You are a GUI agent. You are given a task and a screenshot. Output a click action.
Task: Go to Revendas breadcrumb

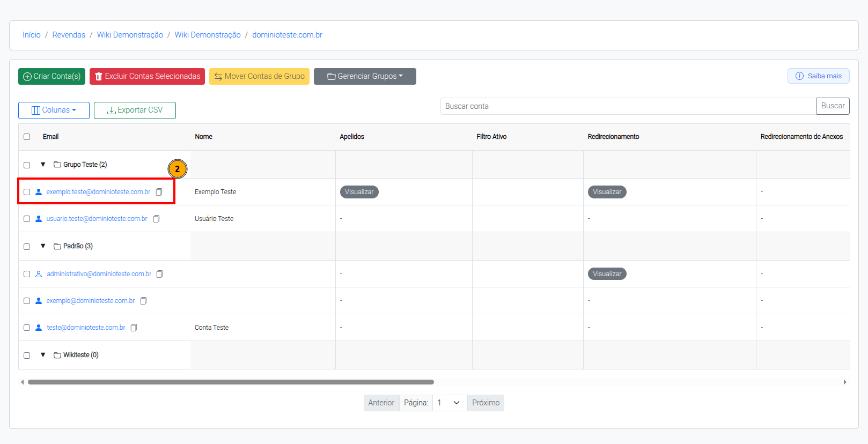pyautogui.click(x=69, y=35)
